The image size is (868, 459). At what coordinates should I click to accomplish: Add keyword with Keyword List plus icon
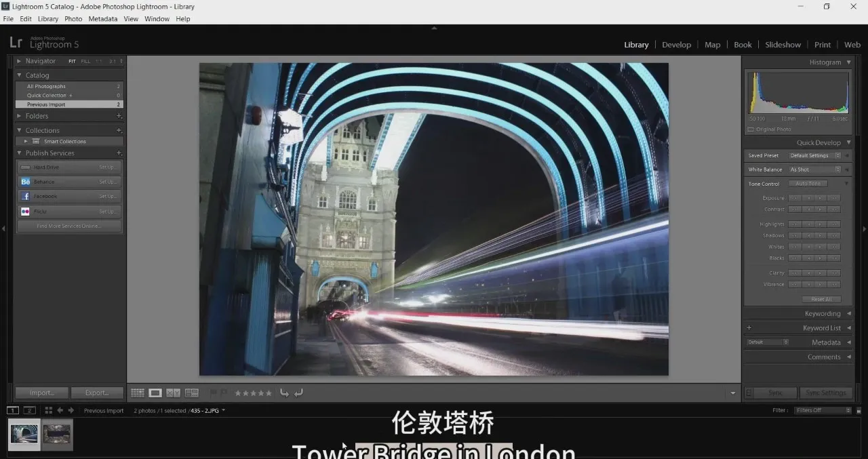coord(749,327)
